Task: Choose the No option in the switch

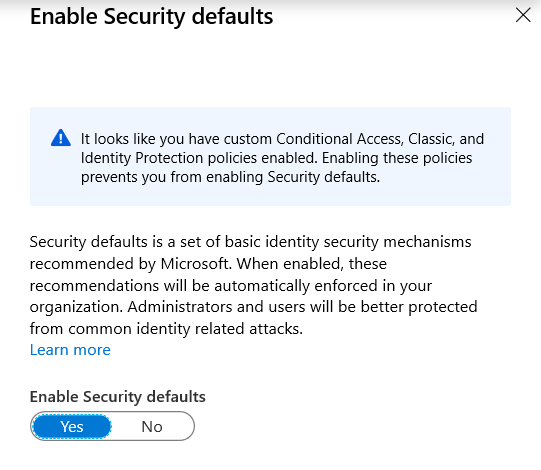Action: coord(152,427)
